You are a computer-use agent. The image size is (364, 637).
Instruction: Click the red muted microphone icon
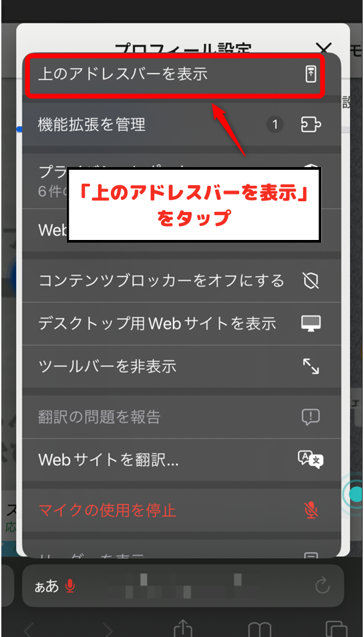coord(311,510)
